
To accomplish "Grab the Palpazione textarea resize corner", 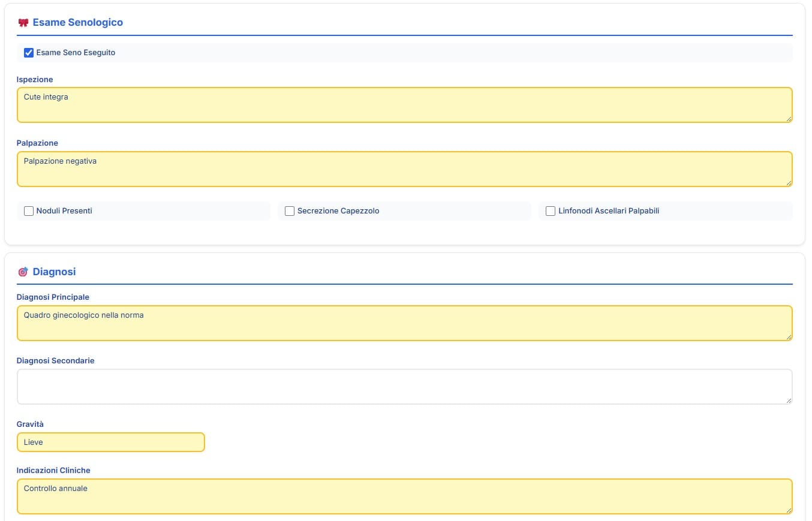I will tap(789, 183).
